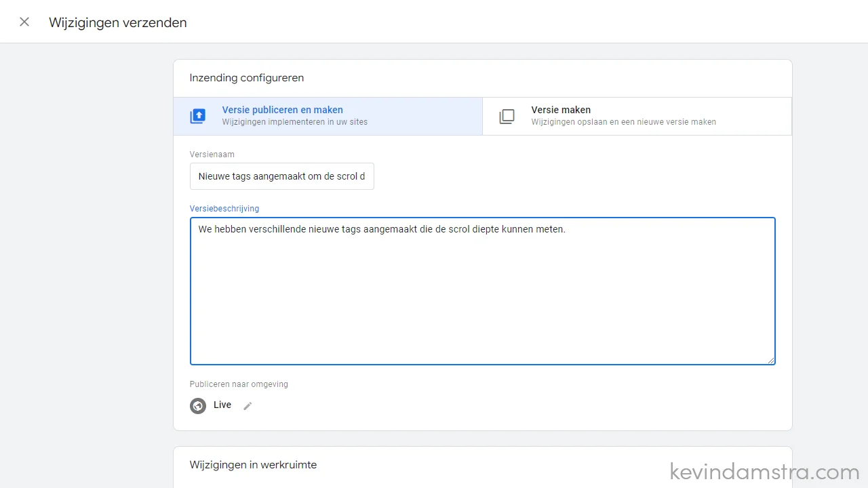Click the Wijzigingen in werkruimte heading

[x=253, y=464]
